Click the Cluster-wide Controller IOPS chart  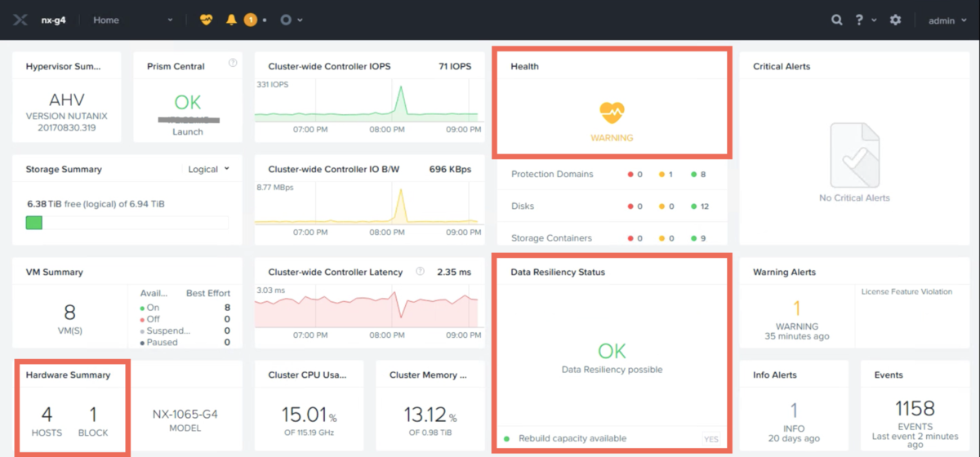[368, 102]
